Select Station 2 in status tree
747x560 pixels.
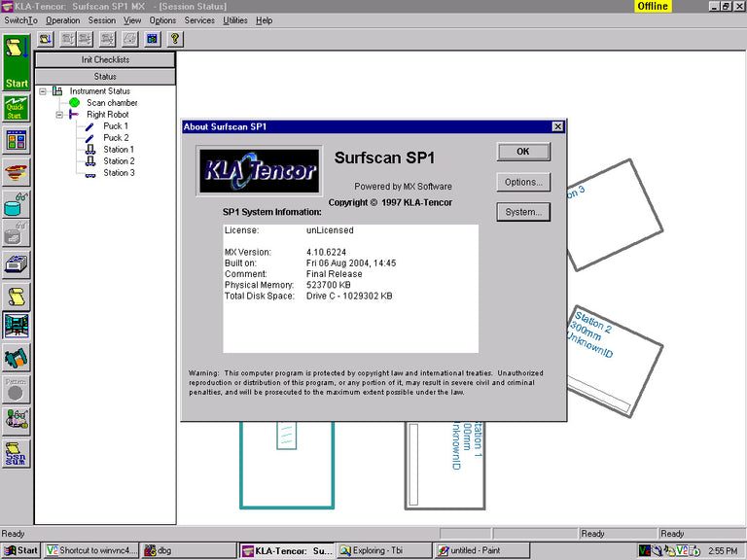tap(119, 161)
